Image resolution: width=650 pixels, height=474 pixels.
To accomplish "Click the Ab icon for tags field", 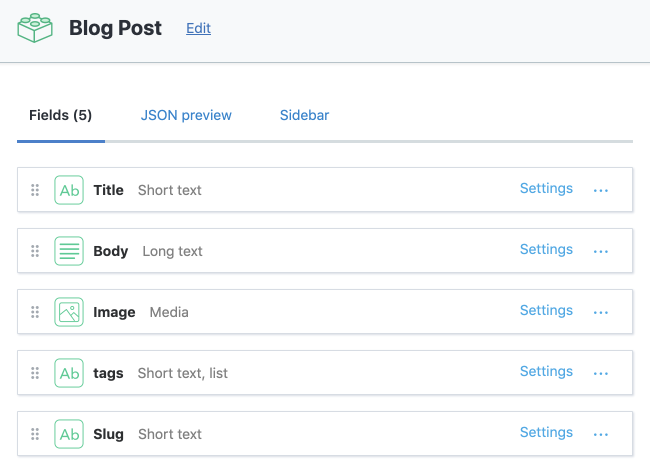I will [x=69, y=373].
